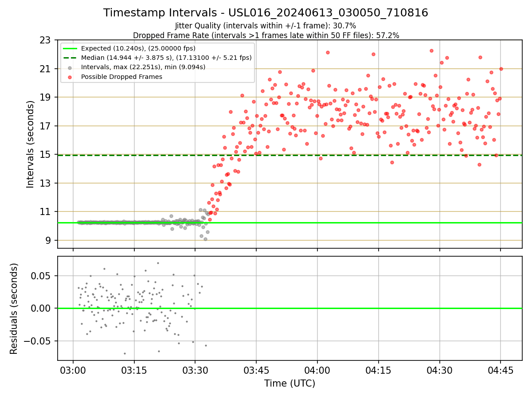Click the dashed dark-green line sample in the legend
Image resolution: width=532 pixels, height=399 pixels.
[70, 58]
